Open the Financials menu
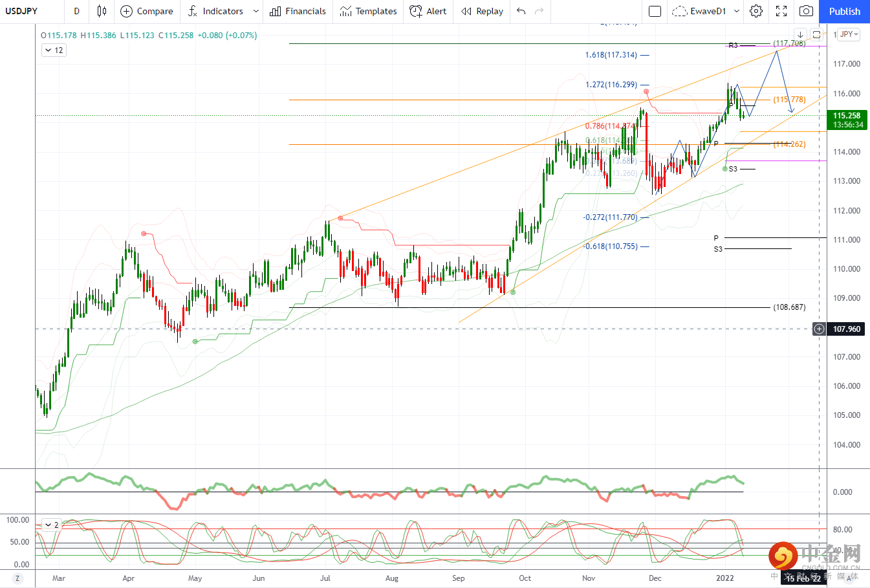Viewport: 870px width, 588px height. pyautogui.click(x=298, y=11)
